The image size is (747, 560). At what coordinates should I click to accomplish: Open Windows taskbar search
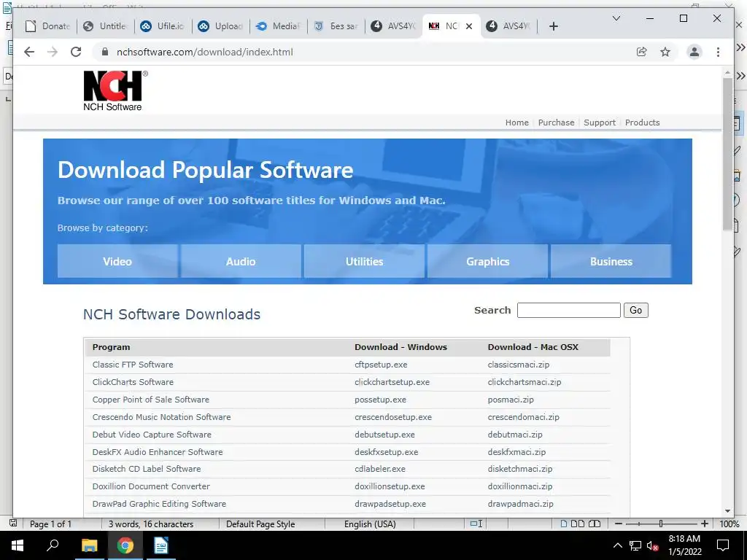tap(53, 545)
